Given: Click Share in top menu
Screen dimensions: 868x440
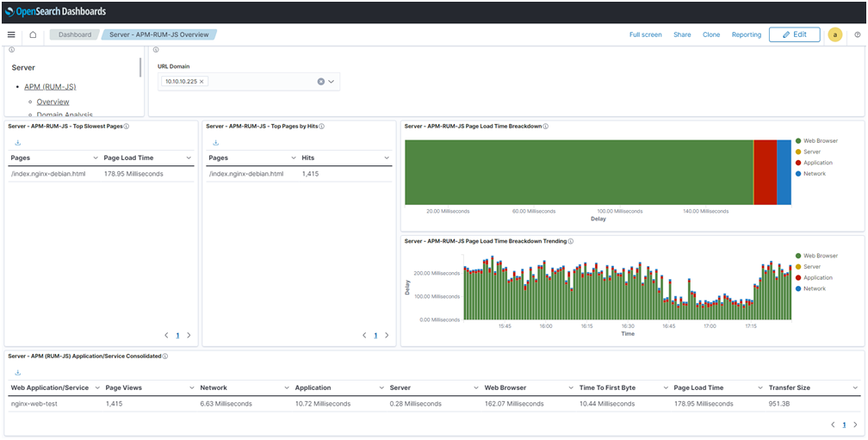Looking at the screenshot, I should tap(682, 34).
